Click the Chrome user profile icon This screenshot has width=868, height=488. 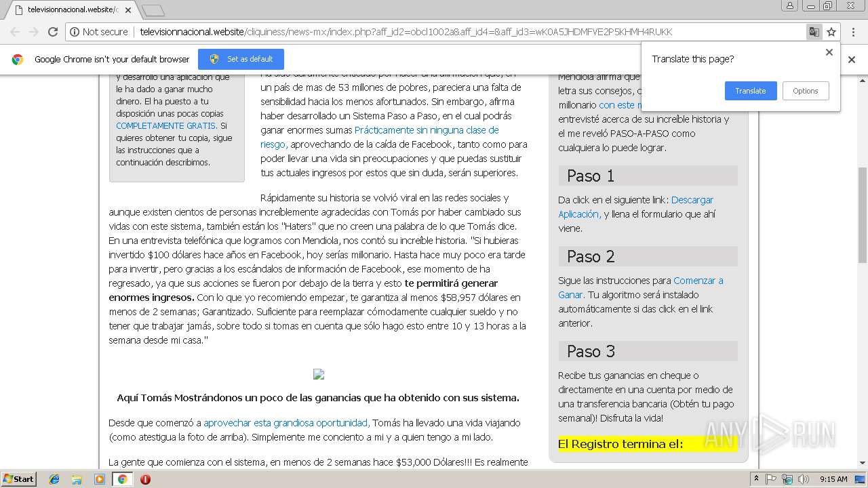tap(789, 5)
